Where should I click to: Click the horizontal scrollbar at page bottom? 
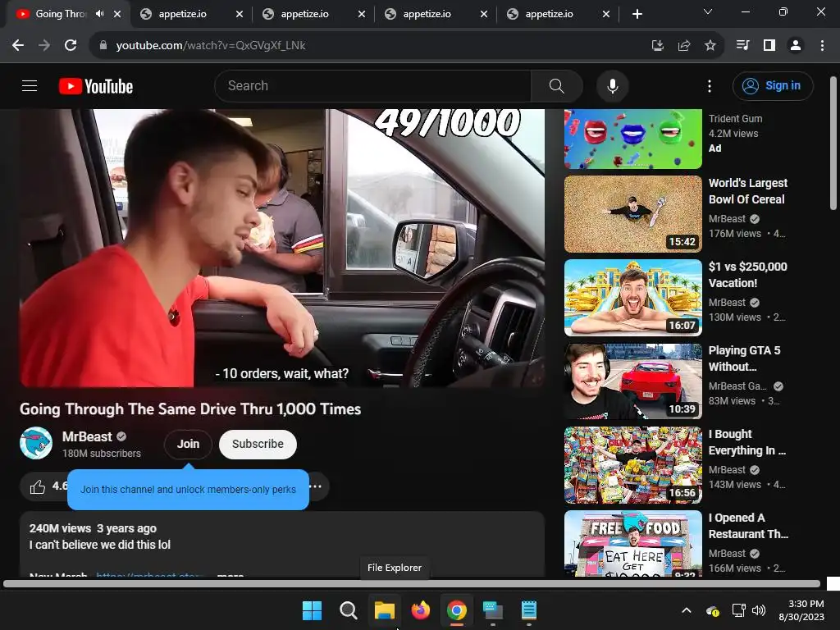412,584
